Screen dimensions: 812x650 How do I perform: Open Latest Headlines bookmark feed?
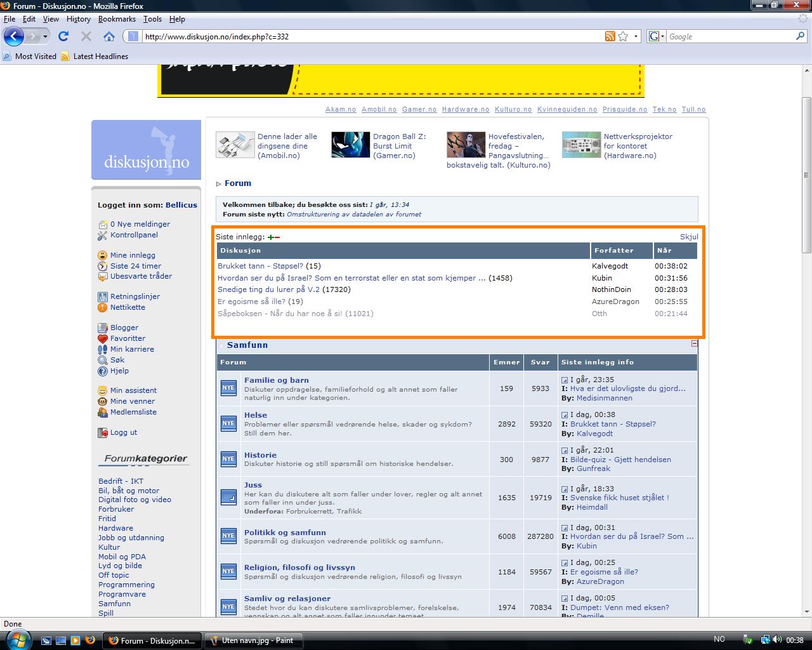point(95,56)
